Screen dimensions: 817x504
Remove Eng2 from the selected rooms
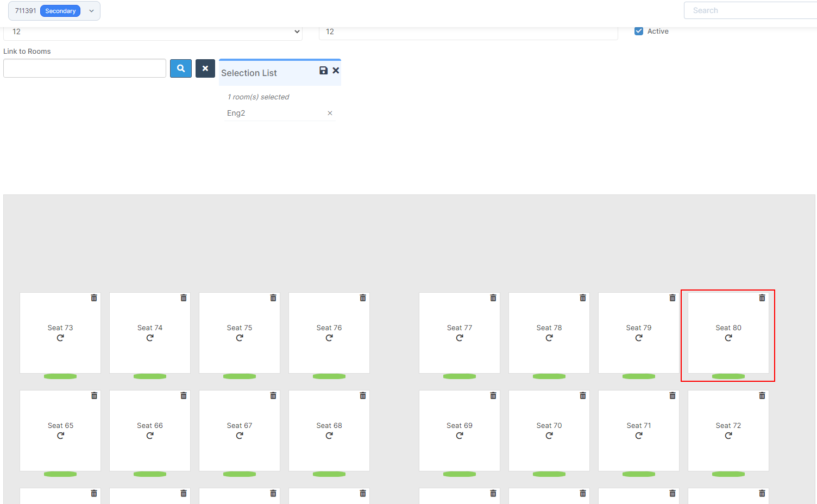click(330, 113)
